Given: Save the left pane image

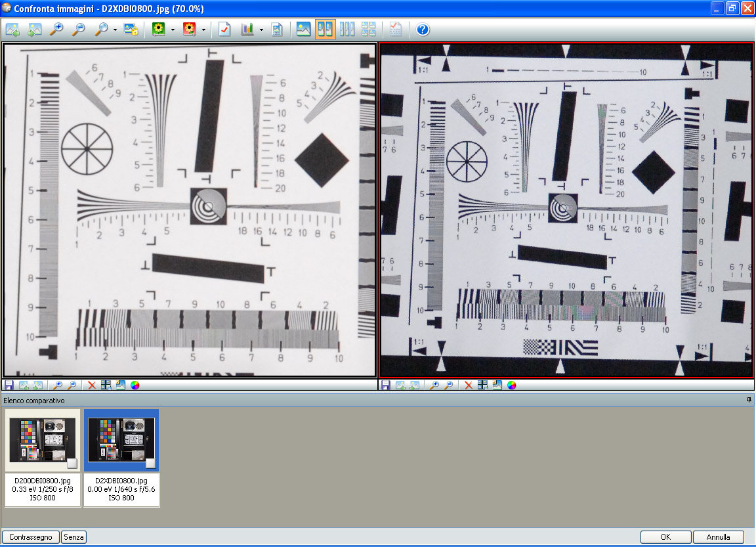Looking at the screenshot, I should [9, 385].
